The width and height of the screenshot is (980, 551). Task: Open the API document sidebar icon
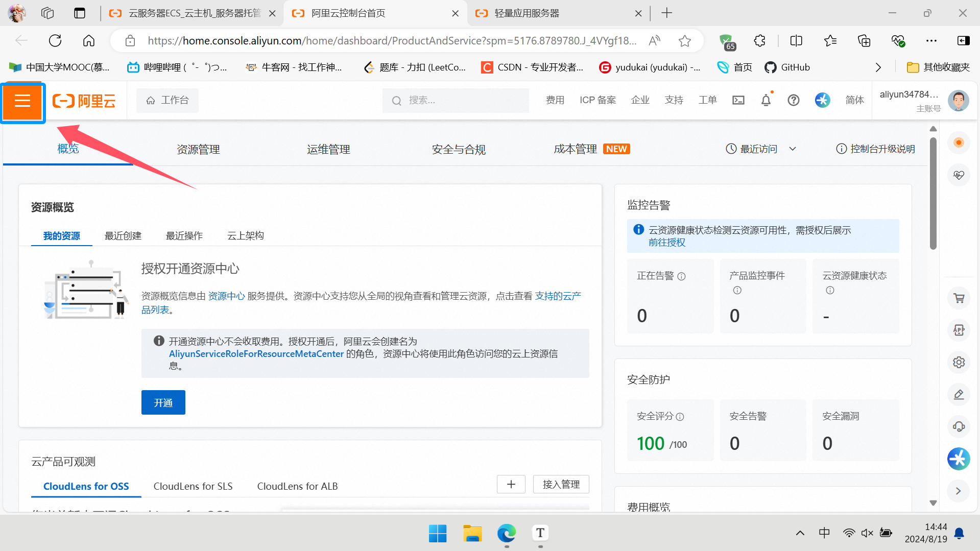pyautogui.click(x=959, y=330)
